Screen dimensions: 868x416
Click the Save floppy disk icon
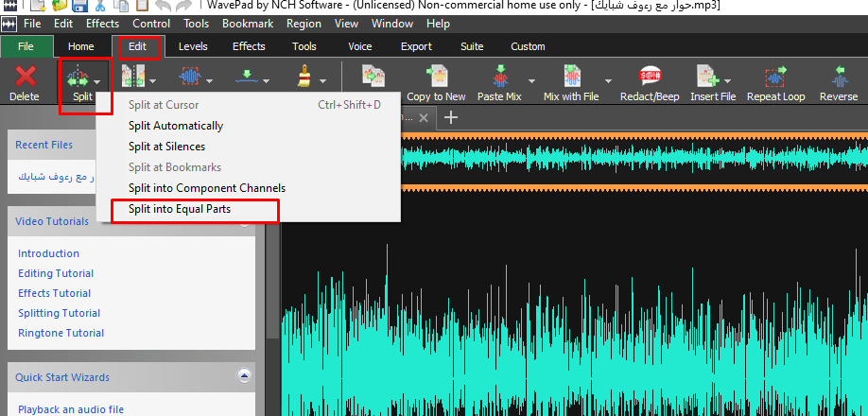[79, 7]
